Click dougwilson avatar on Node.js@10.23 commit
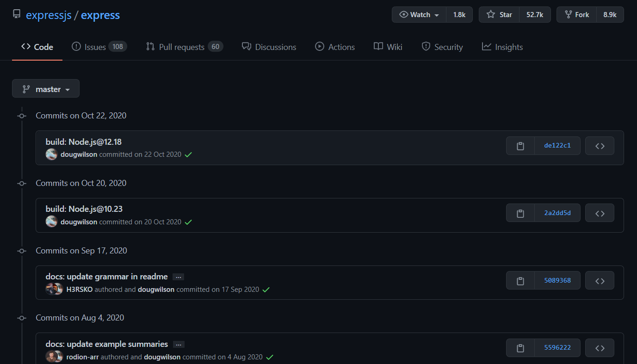Image resolution: width=637 pixels, height=364 pixels. click(x=51, y=222)
